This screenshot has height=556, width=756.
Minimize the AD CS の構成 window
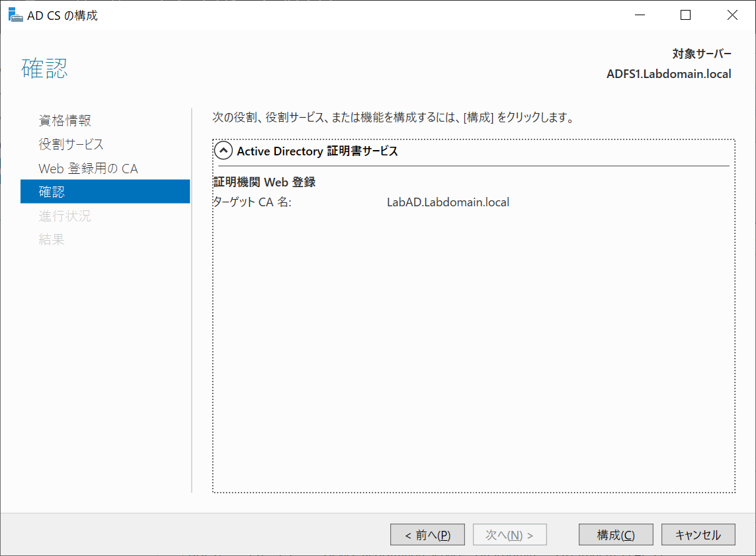(640, 15)
